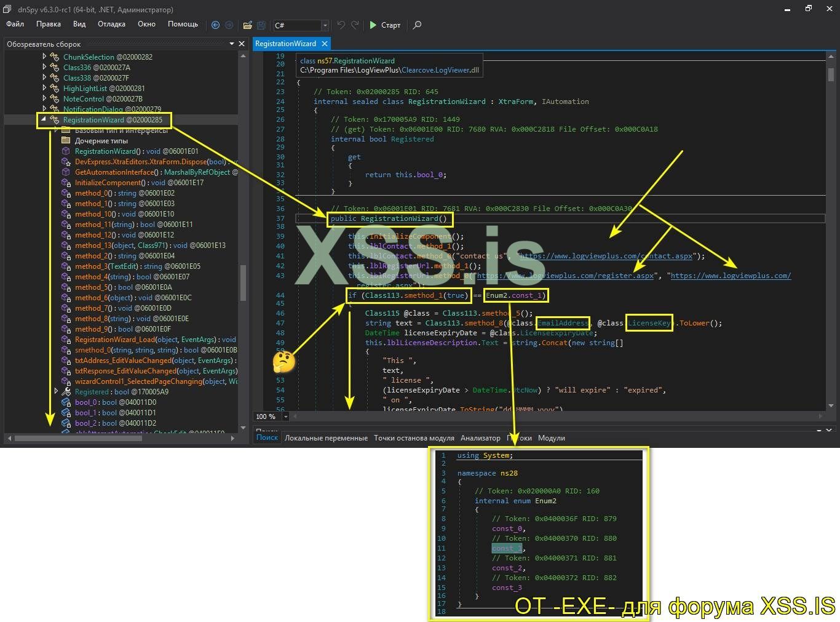This screenshot has width=840, height=622.
Task: Open the 100 % zoom dropdown
Action: click(285, 417)
